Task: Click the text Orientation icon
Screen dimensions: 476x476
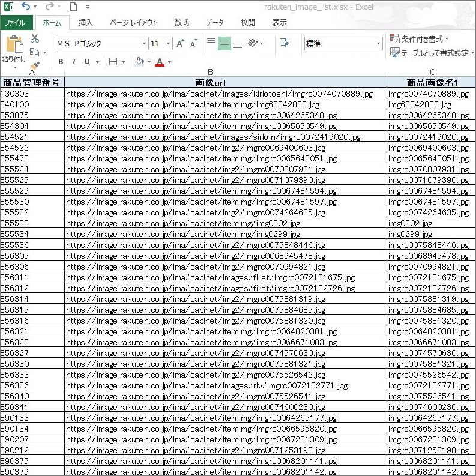Action: click(253, 43)
